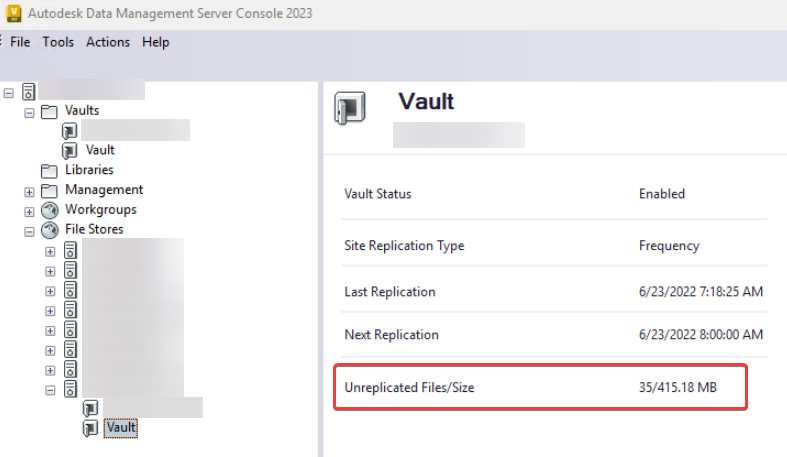Click the Unreplicated Files/Size row
This screenshot has width=787, height=457.
(x=540, y=387)
